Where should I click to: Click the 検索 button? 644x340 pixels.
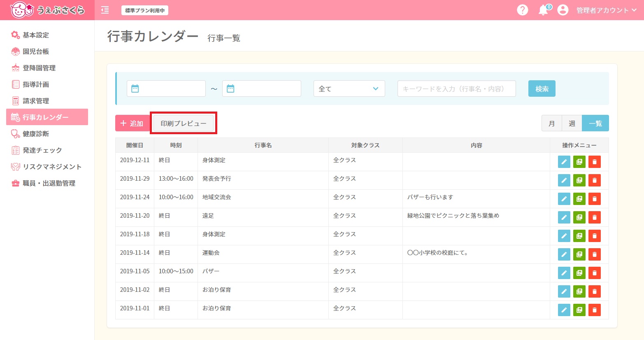click(x=542, y=88)
